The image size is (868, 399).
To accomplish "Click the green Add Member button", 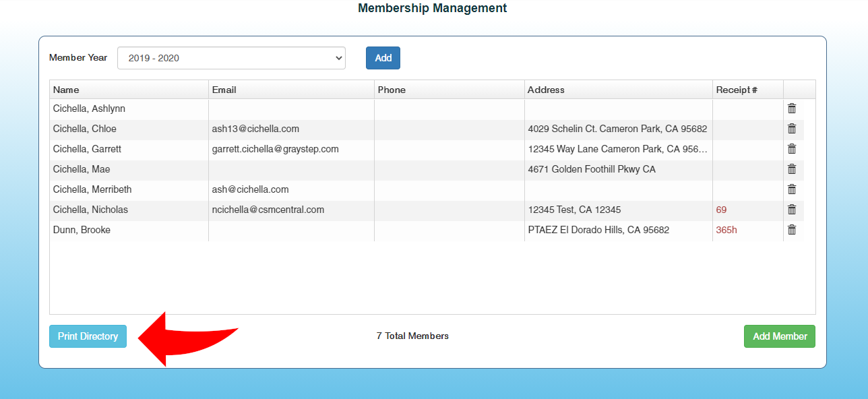I will [x=779, y=336].
